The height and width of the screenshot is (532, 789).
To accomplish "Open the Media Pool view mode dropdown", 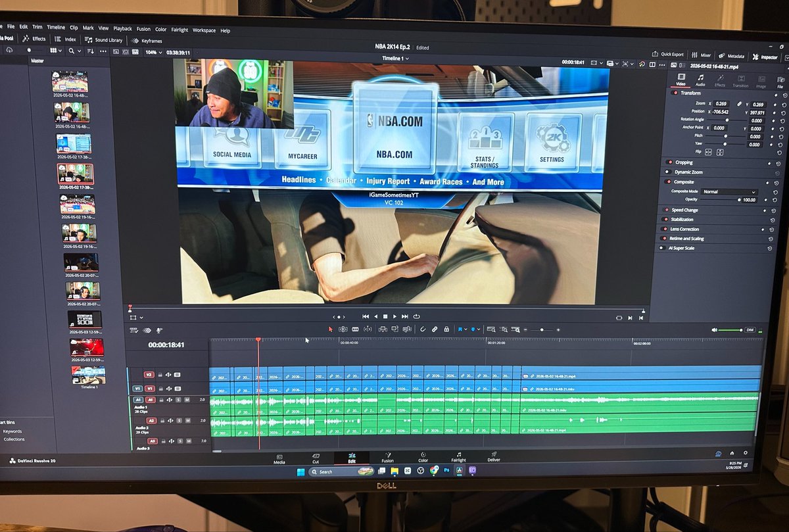I will pyautogui.click(x=56, y=50).
